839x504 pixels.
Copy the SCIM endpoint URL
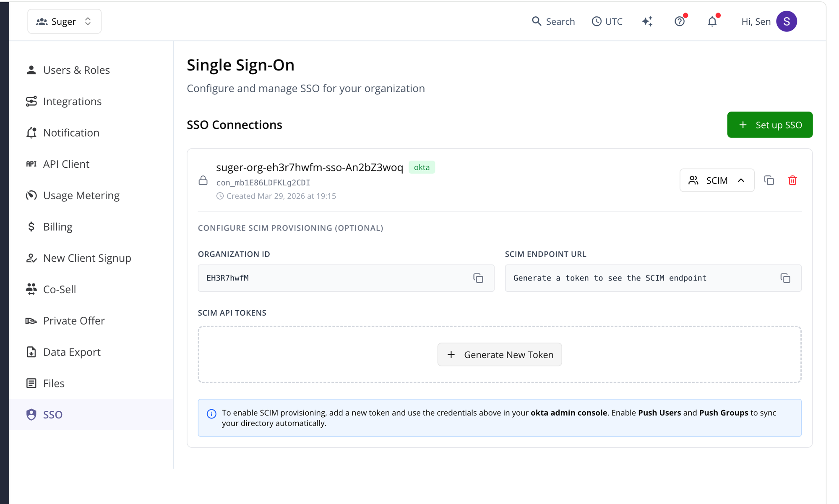click(x=785, y=278)
